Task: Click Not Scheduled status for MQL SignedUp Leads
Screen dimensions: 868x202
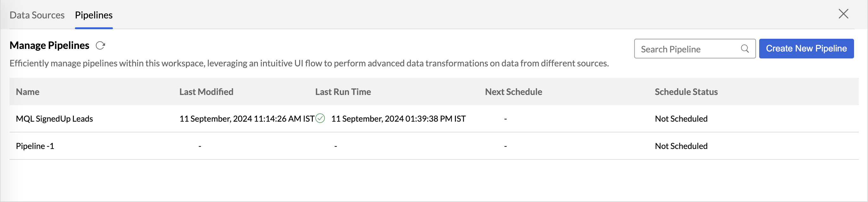Action: point(681,119)
